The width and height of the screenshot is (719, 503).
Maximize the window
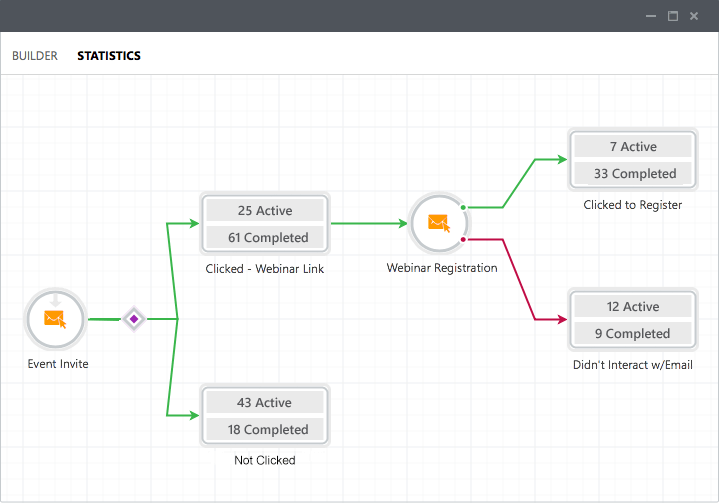click(x=673, y=16)
